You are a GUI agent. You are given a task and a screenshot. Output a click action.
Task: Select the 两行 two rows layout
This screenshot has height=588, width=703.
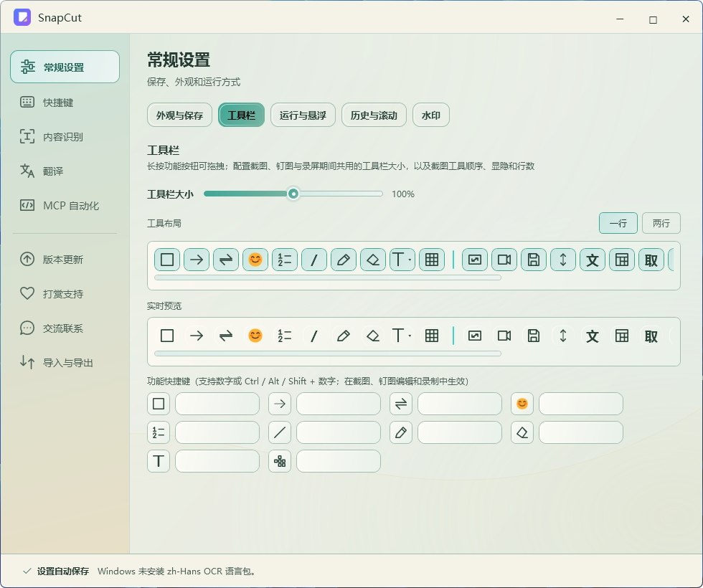pyautogui.click(x=661, y=223)
